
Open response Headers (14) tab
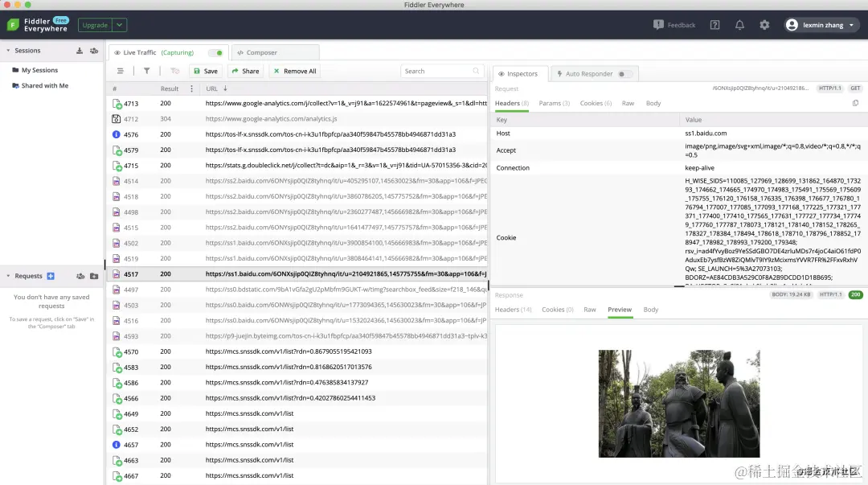pos(513,310)
